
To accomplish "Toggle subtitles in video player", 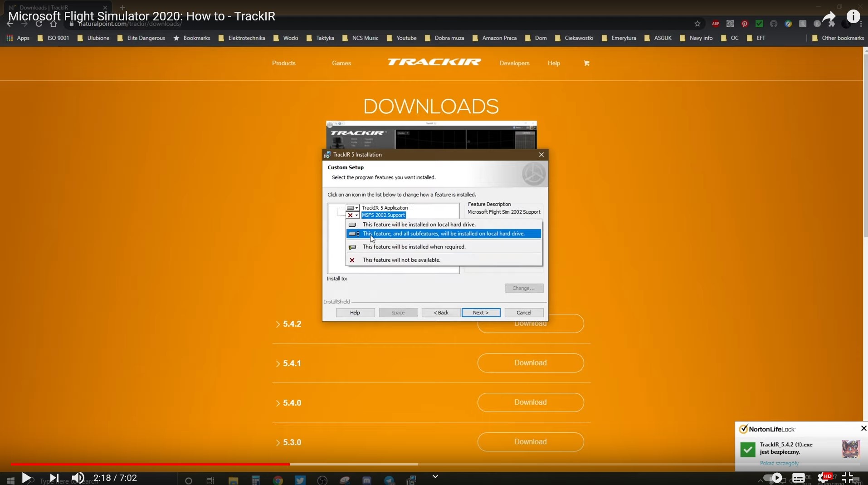I will pyautogui.click(x=799, y=478).
